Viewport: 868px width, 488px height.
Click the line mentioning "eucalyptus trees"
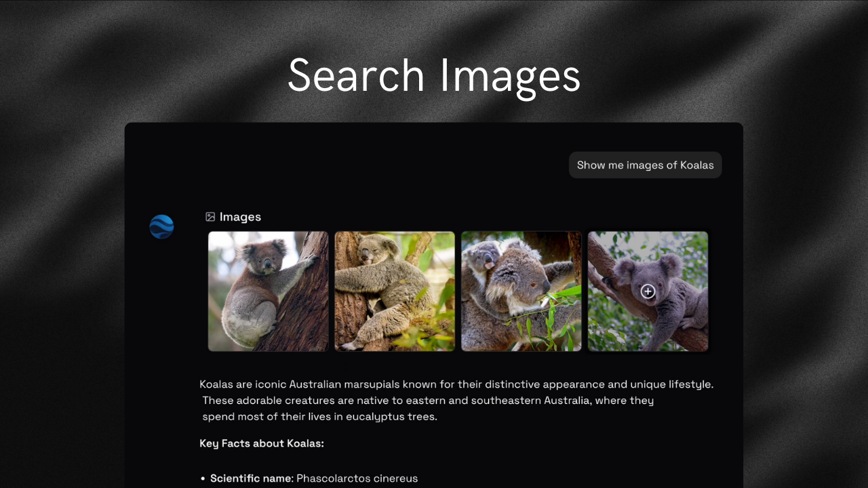point(319,417)
